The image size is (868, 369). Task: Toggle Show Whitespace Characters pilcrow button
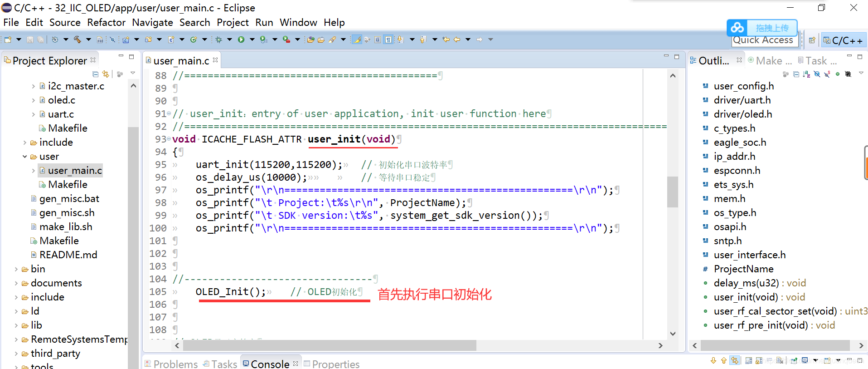[388, 39]
